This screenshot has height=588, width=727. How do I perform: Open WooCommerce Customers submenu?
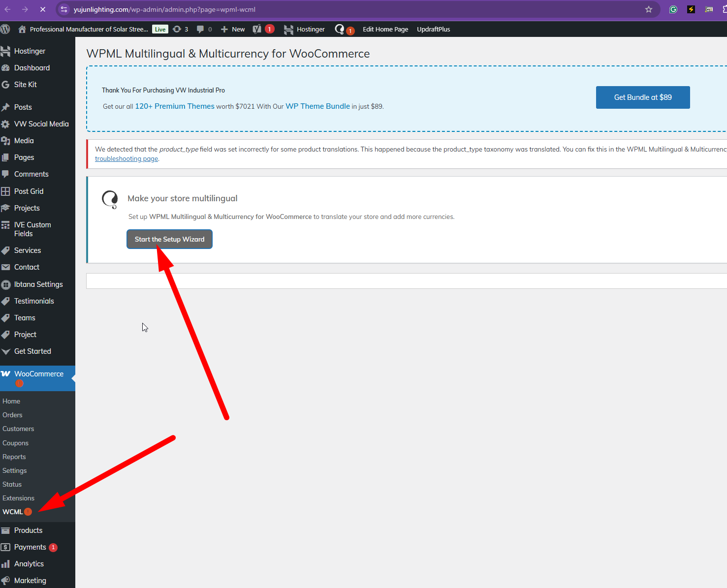(18, 429)
